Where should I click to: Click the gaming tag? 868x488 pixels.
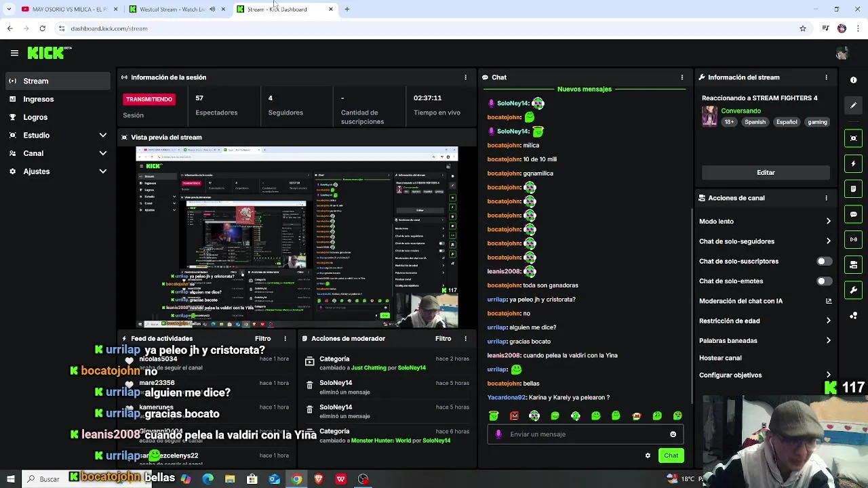(817, 122)
